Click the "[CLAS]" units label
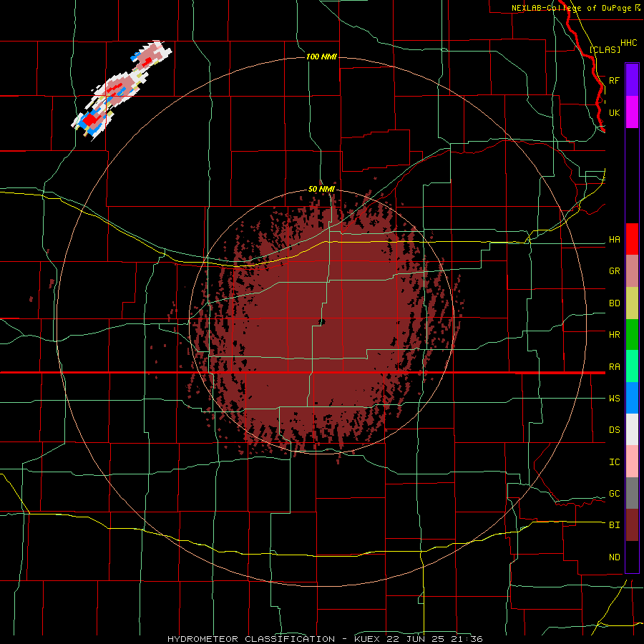This screenshot has width=644, height=644. pyautogui.click(x=605, y=49)
